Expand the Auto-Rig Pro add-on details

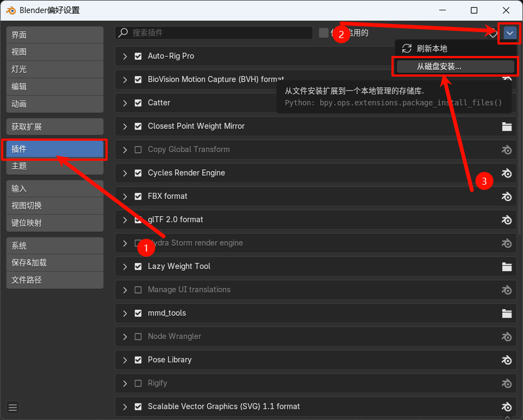click(x=124, y=57)
